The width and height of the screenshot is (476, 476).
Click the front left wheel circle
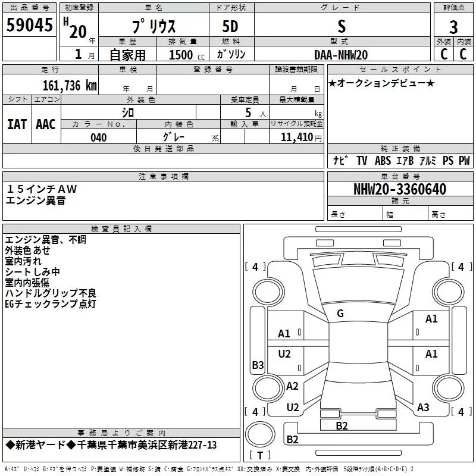pyautogui.click(x=268, y=292)
